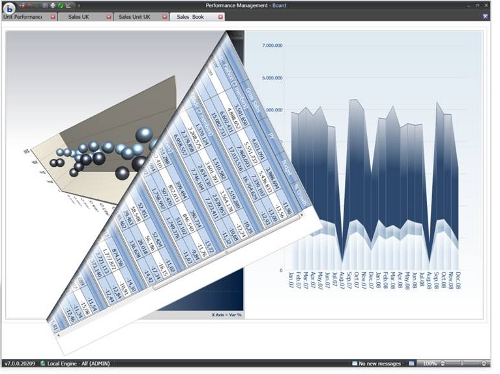This screenshot has height=374, width=500.
Task: Close the Sales Book tab
Action: pos(220,17)
